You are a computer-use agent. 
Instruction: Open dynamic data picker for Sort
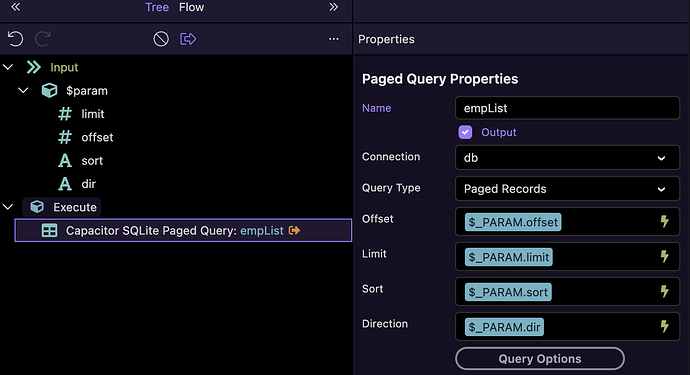[x=664, y=291]
